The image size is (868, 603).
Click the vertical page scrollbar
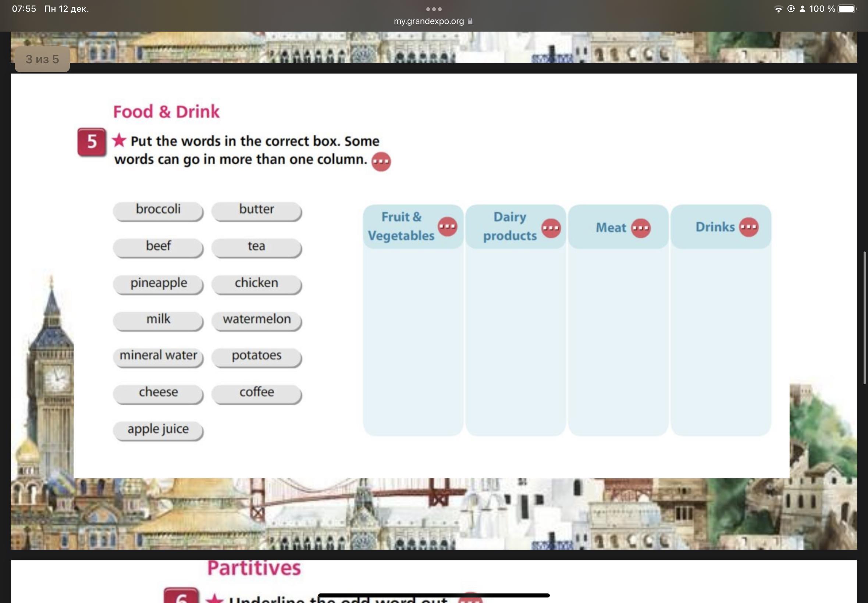click(864, 317)
